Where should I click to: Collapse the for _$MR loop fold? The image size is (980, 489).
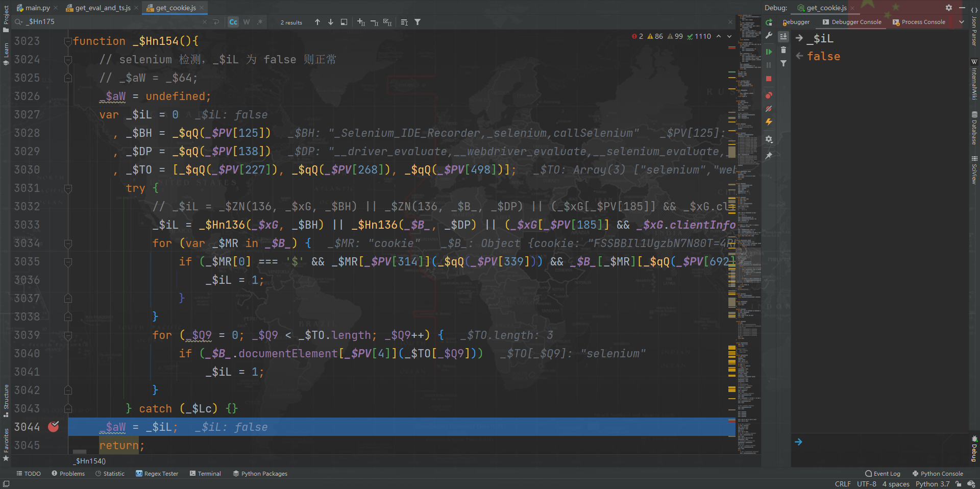[x=68, y=243]
